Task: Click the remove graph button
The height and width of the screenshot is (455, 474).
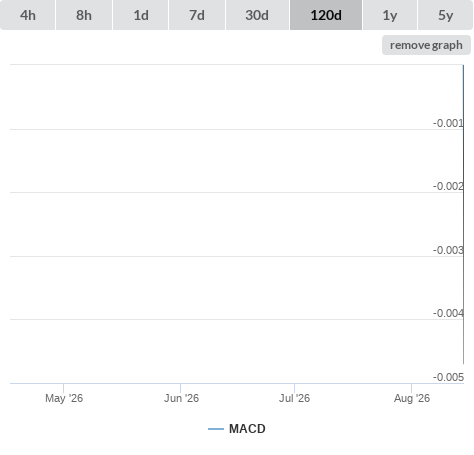Action: pyautogui.click(x=426, y=45)
